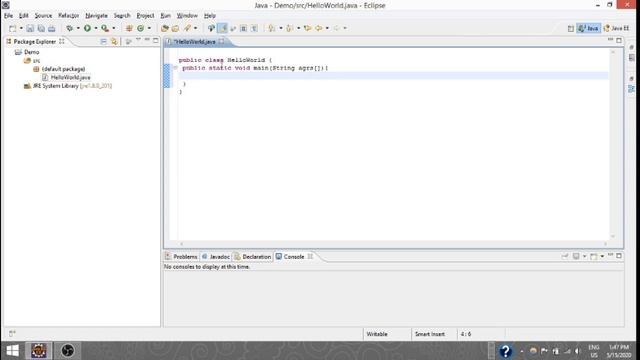The width and height of the screenshot is (640, 360).
Task: Open the Edit menu
Action: coord(23,16)
